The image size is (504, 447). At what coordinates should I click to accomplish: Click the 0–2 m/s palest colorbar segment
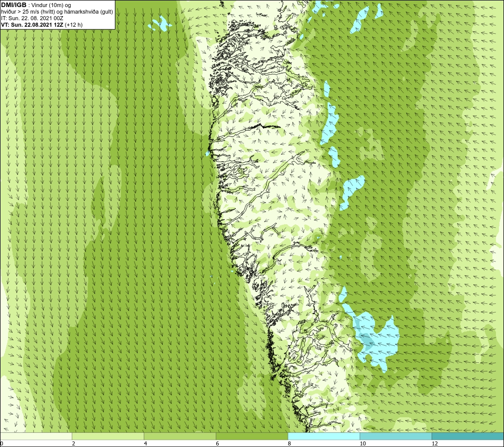tap(36, 436)
